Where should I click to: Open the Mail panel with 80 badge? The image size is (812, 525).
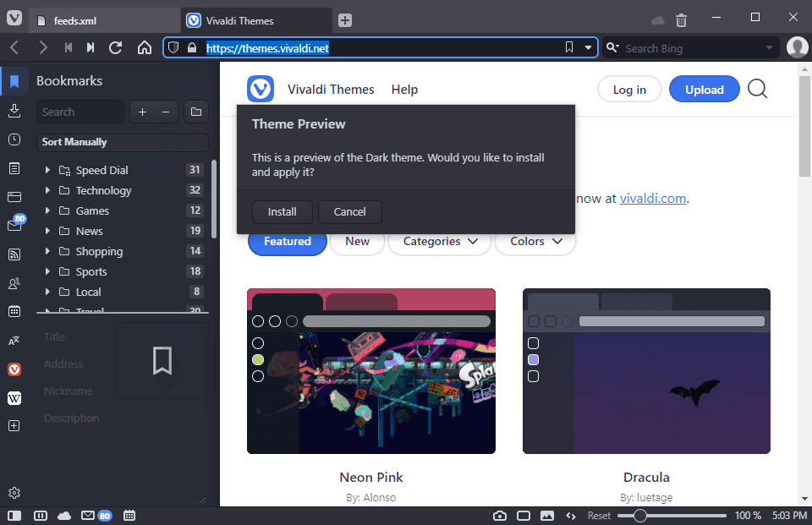click(x=14, y=225)
